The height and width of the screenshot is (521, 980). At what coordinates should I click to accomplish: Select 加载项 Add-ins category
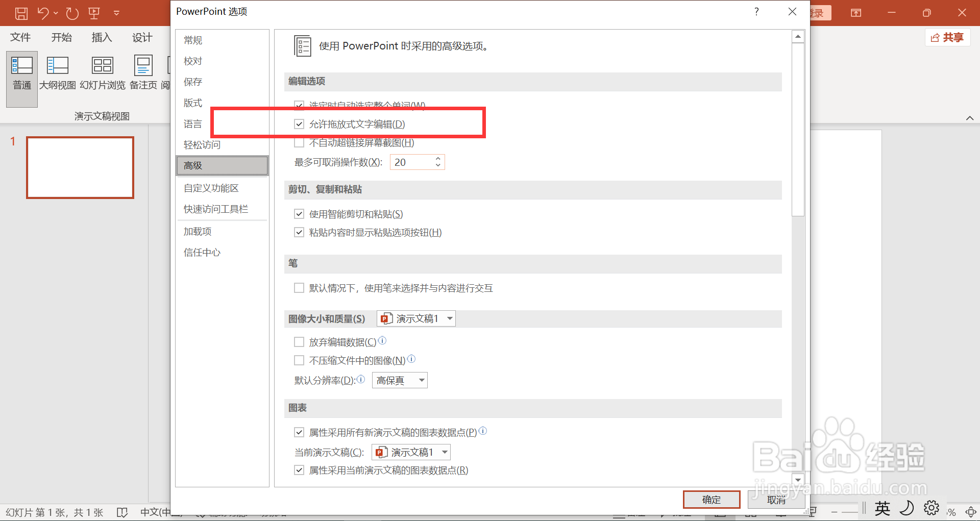pyautogui.click(x=222, y=231)
